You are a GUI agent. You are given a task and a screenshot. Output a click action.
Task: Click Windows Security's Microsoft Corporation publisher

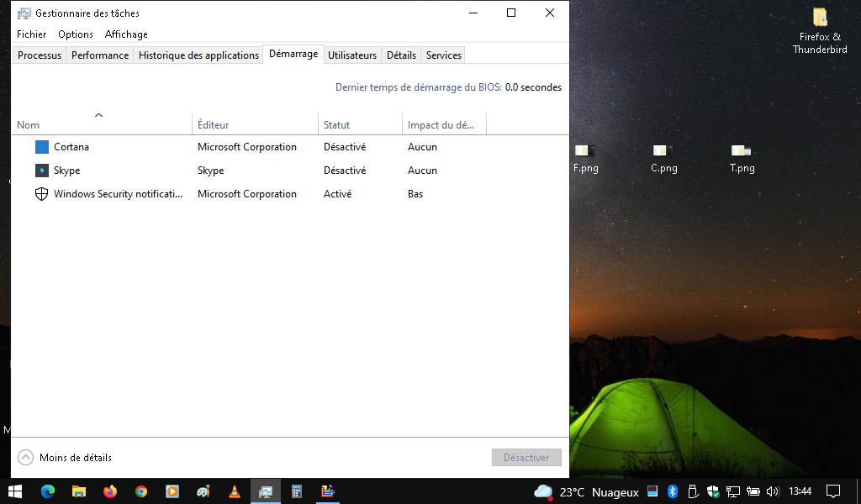[x=247, y=193]
